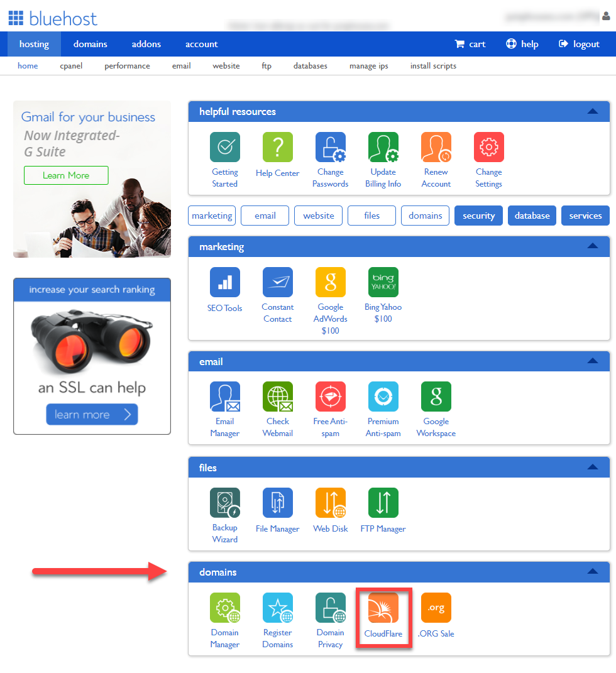Open the Domain Privacy icon

point(331,608)
